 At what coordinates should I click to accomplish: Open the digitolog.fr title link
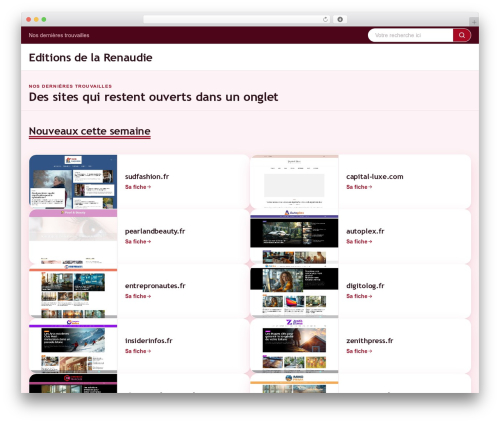[365, 286]
